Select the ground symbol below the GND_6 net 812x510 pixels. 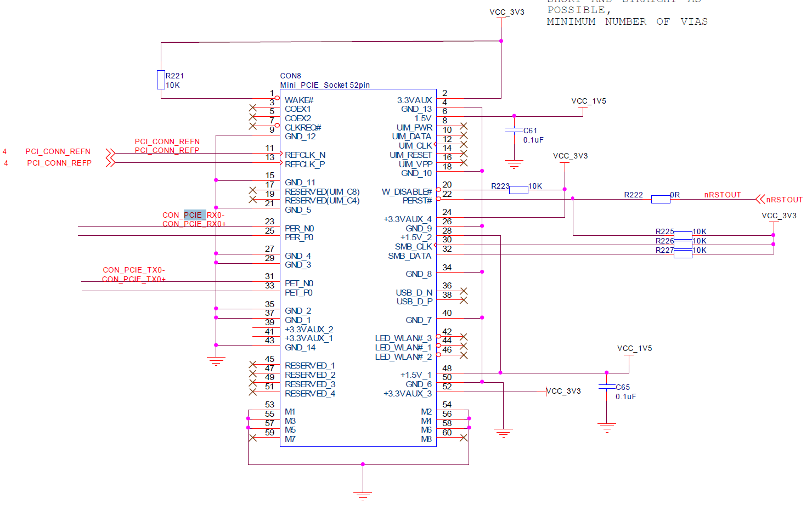pyautogui.click(x=503, y=433)
